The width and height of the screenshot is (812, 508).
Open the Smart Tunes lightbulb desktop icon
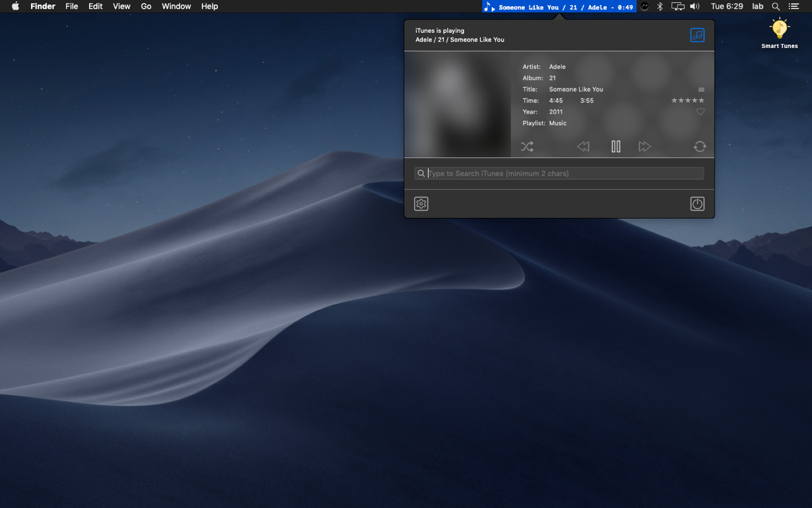[779, 33]
